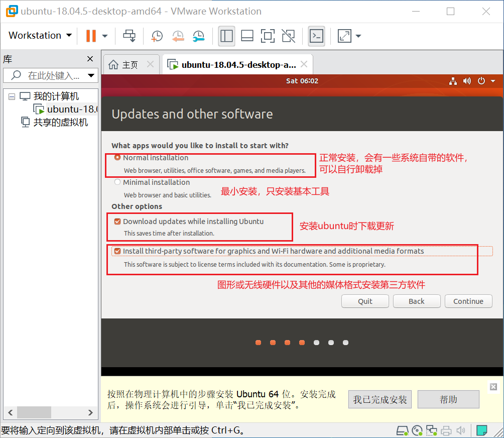Click the Continue button
The image size is (504, 438).
pos(468,301)
